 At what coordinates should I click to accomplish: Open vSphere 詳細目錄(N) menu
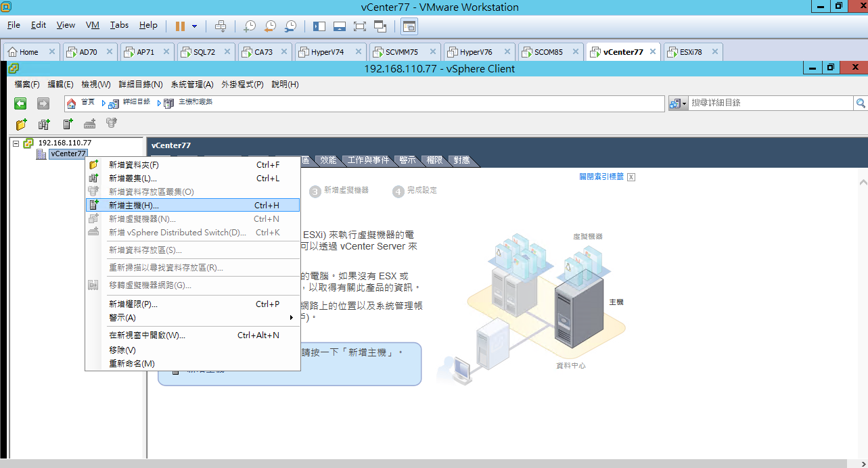pyautogui.click(x=141, y=85)
